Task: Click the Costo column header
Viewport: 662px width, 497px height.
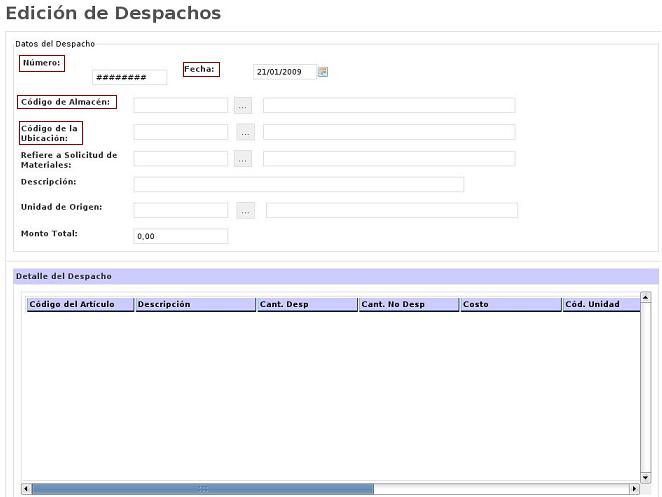Action: point(510,304)
